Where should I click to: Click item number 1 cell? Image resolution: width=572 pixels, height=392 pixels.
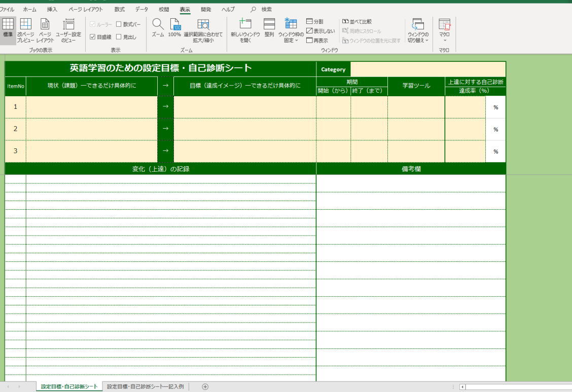click(15, 107)
